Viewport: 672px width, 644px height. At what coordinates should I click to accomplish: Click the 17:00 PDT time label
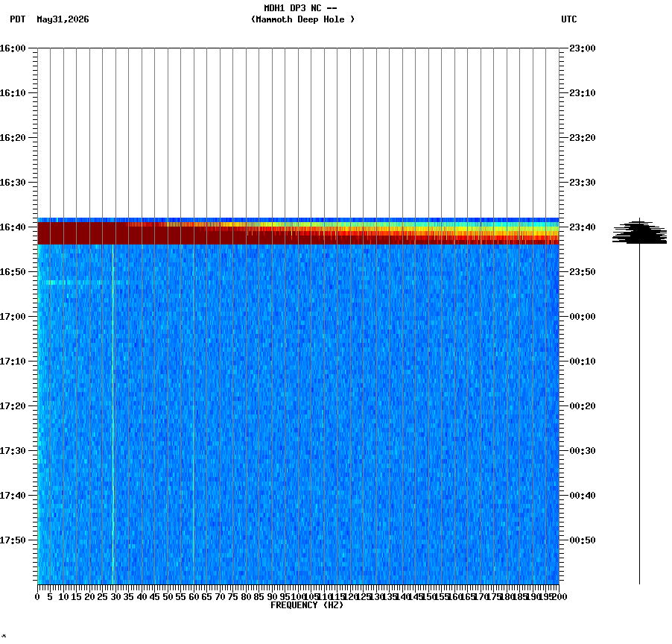coord(13,317)
